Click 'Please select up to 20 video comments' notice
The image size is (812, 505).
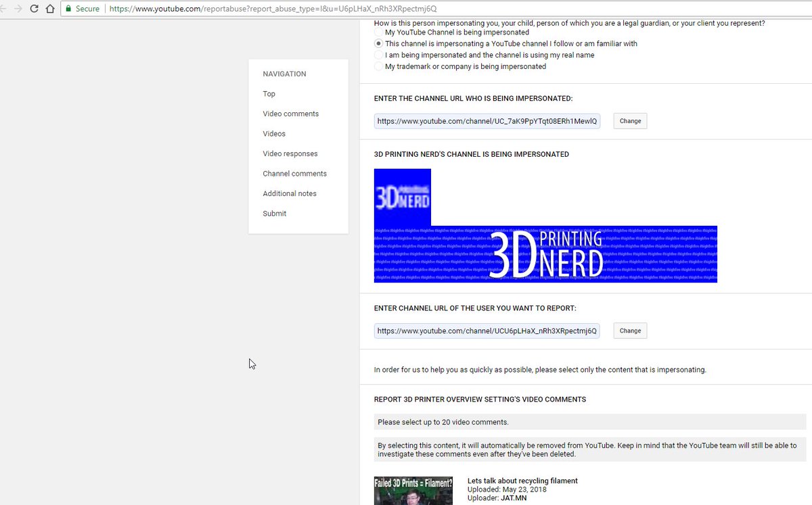pyautogui.click(x=590, y=422)
